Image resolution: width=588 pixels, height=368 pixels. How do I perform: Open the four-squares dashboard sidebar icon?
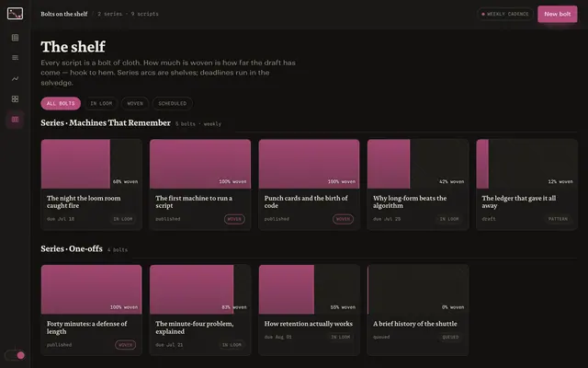pos(15,98)
